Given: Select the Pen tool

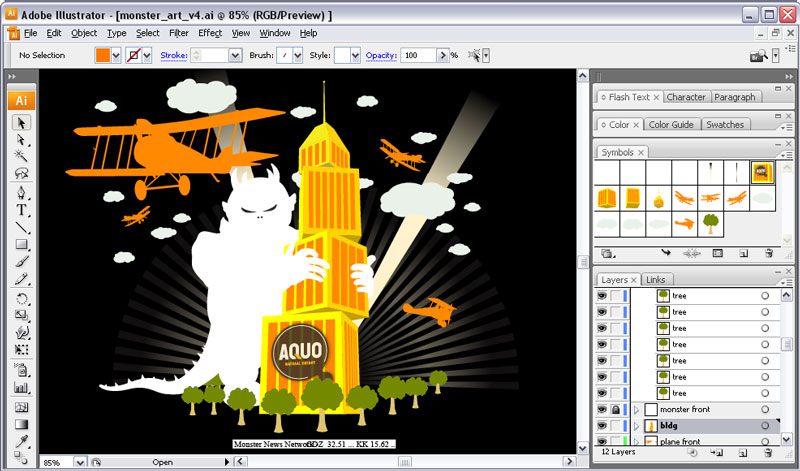Looking at the screenshot, I should click(21, 193).
